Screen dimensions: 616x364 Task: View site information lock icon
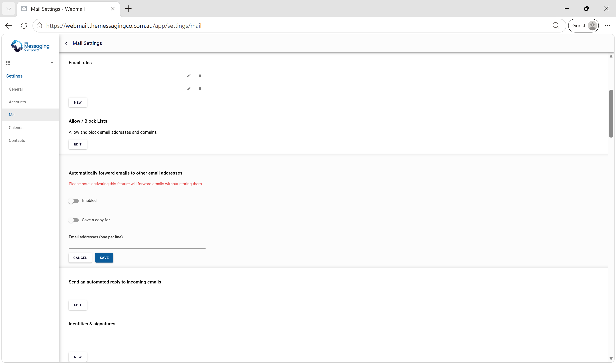39,26
